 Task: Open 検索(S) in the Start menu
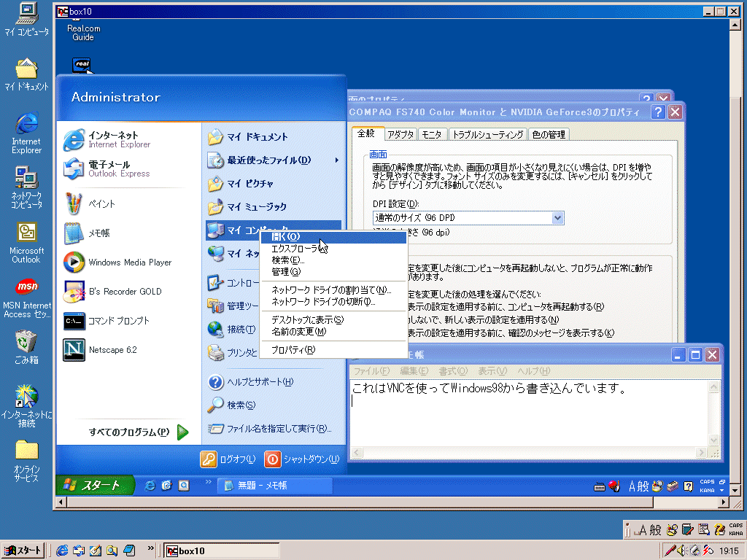(231, 405)
